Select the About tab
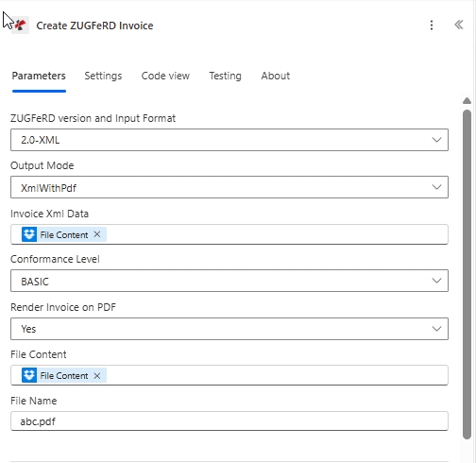This screenshot has height=463, width=476. (276, 76)
